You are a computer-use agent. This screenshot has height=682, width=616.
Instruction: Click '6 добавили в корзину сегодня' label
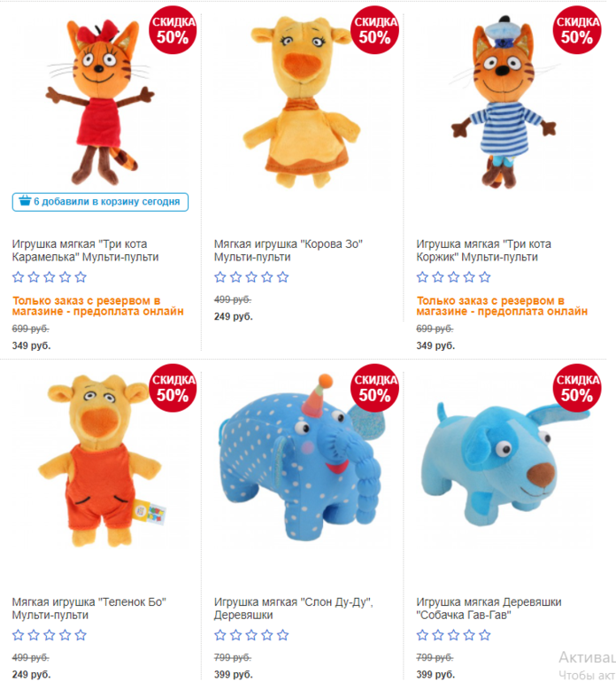coord(100,202)
